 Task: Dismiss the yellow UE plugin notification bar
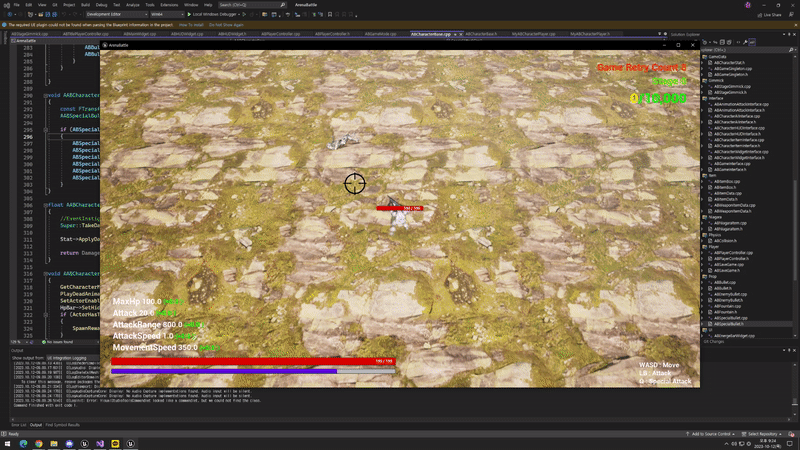point(796,25)
